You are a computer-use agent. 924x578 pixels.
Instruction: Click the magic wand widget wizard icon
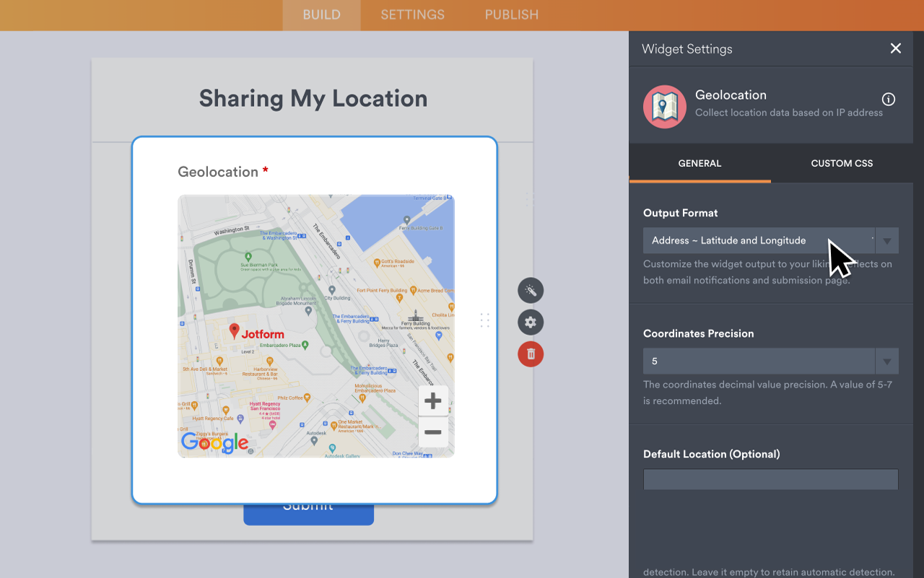(531, 290)
